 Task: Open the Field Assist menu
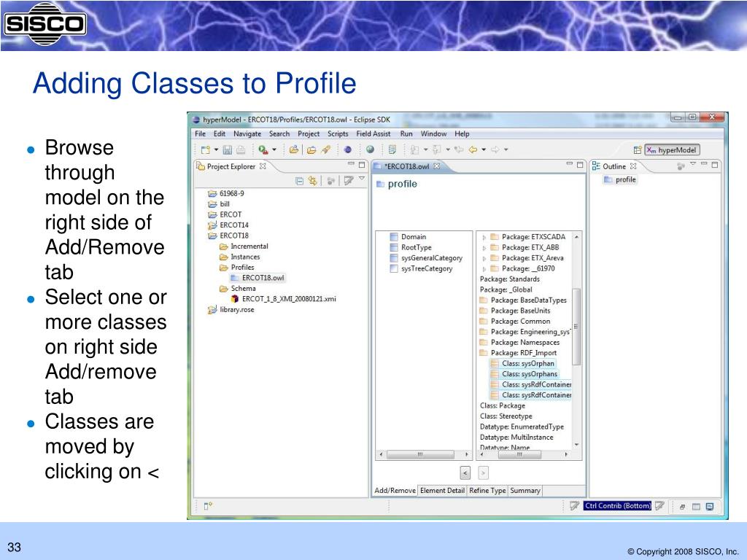tap(373, 134)
